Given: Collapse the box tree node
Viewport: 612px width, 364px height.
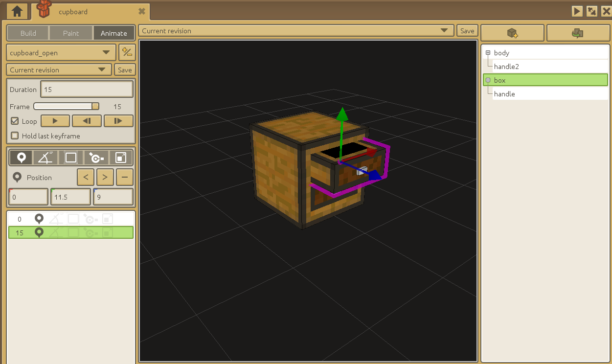Looking at the screenshot, I should pos(488,80).
